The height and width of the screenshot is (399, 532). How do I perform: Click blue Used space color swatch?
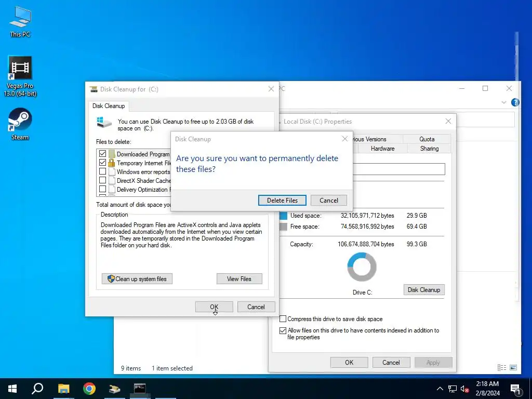coord(283,216)
